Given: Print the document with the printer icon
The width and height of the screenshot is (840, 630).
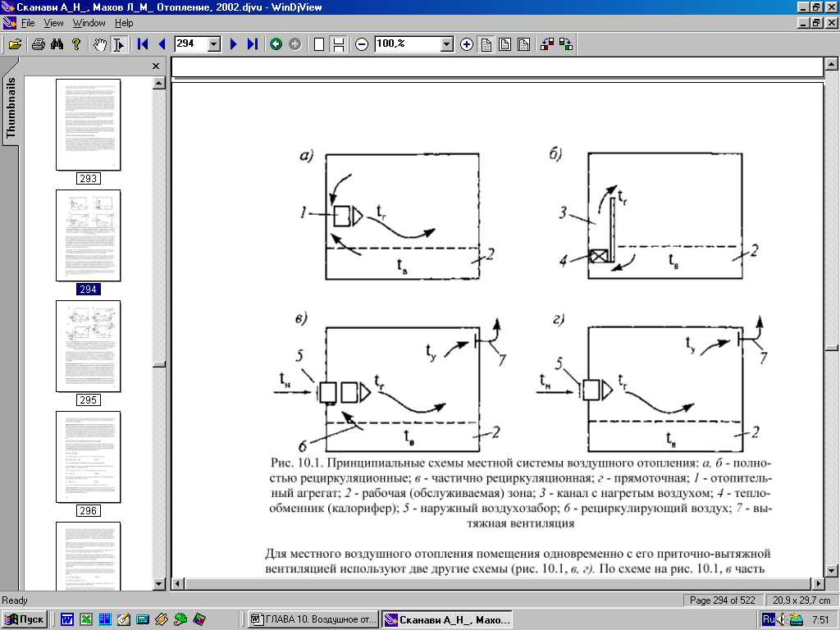Looking at the screenshot, I should click(38, 44).
